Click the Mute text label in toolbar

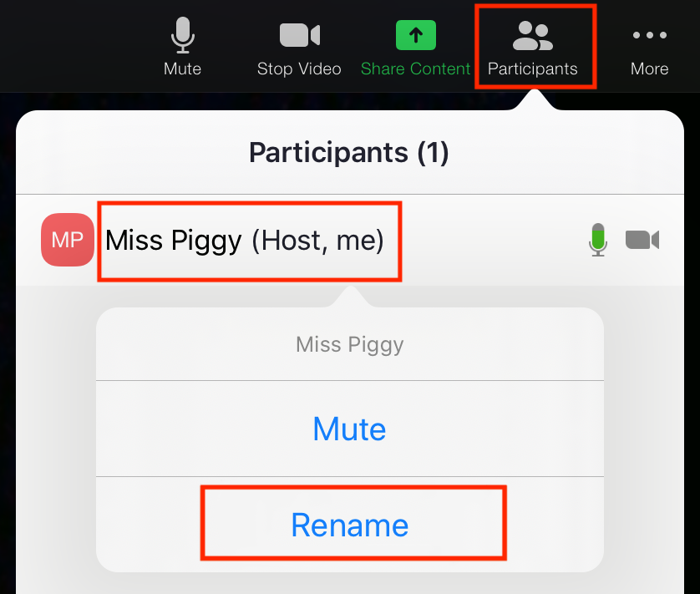tap(182, 69)
